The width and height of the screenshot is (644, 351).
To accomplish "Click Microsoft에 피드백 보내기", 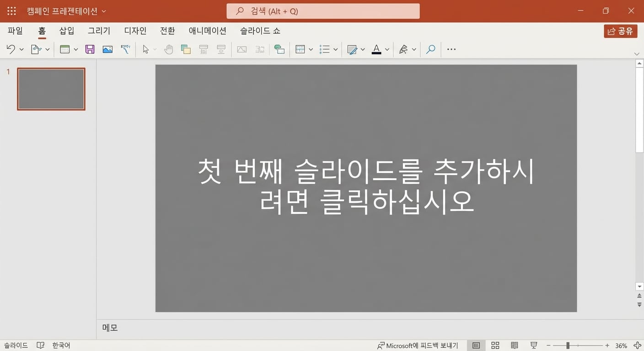I will coord(418,346).
